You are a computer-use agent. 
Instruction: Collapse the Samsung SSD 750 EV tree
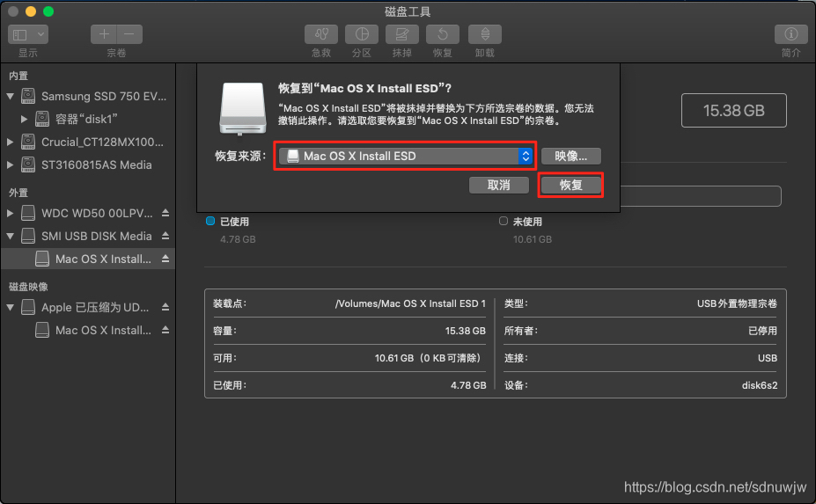point(11,96)
